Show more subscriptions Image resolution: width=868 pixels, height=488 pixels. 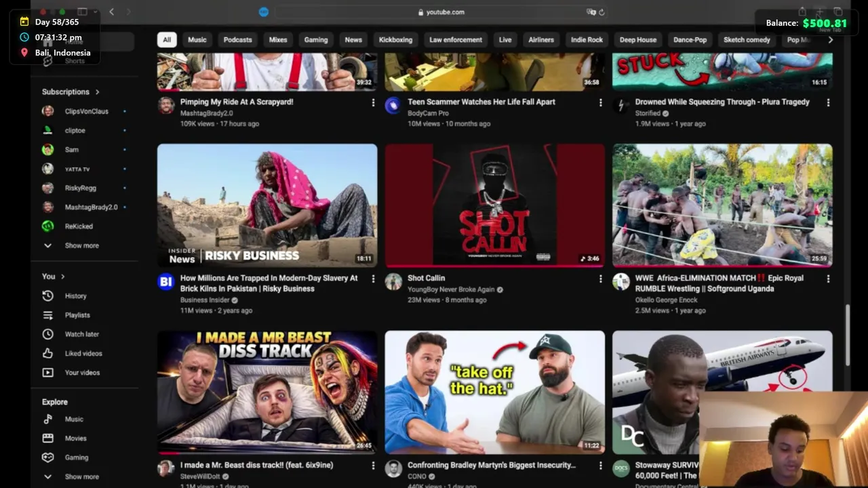[81, 245]
